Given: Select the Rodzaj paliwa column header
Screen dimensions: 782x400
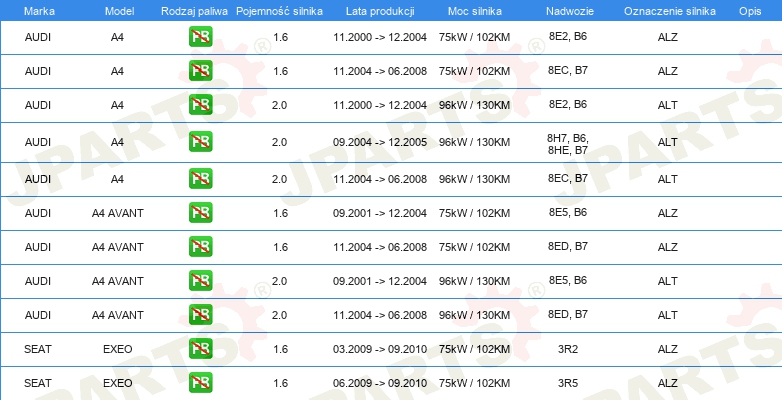Looking at the screenshot, I should tap(195, 11).
